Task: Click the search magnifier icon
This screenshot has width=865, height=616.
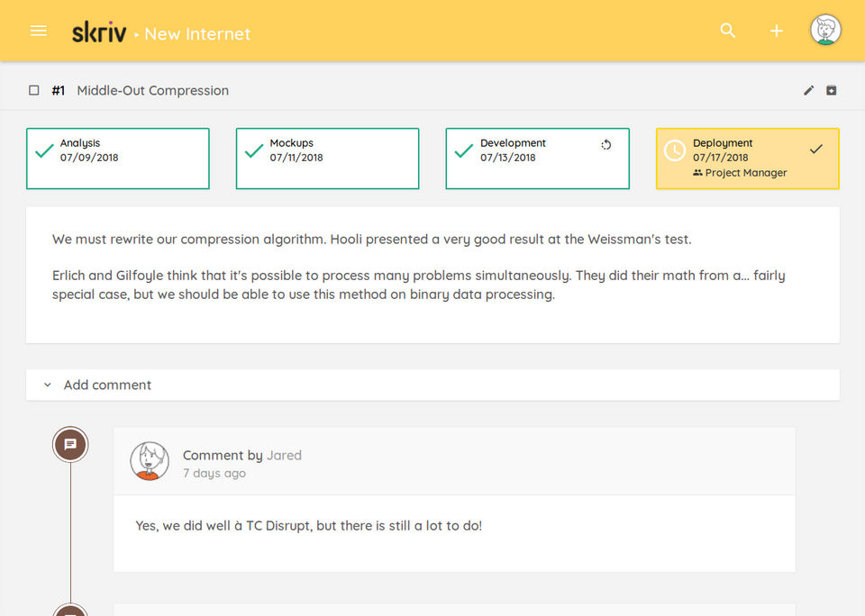Action: (728, 31)
